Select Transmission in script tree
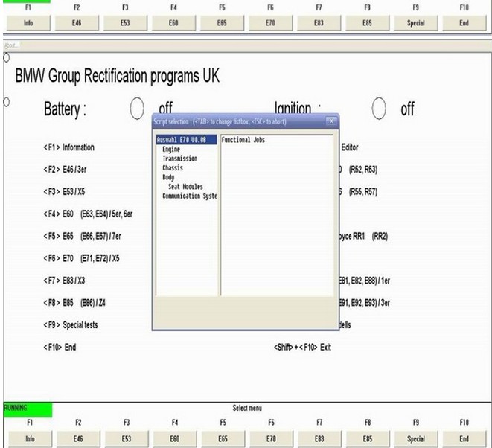This screenshot has height=448, width=492. (180, 159)
